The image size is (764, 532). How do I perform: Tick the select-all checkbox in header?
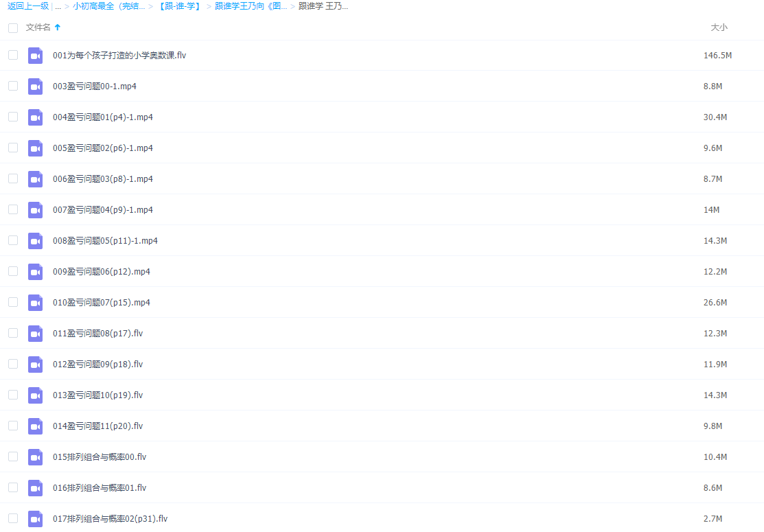click(x=13, y=28)
